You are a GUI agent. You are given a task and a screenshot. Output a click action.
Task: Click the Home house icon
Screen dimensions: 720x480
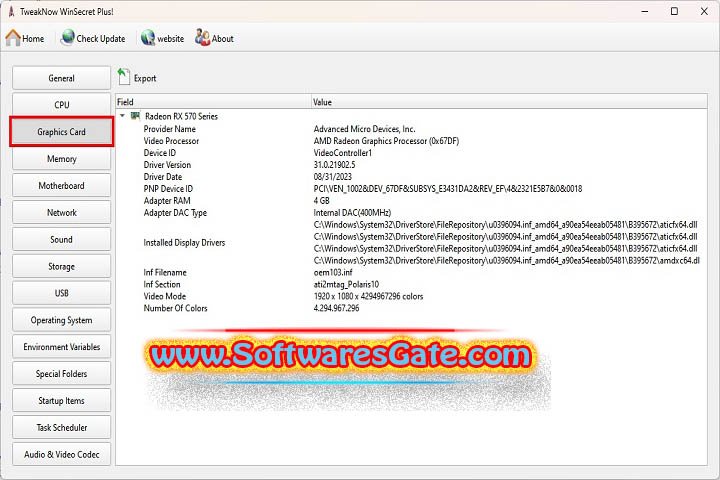[x=13, y=38]
